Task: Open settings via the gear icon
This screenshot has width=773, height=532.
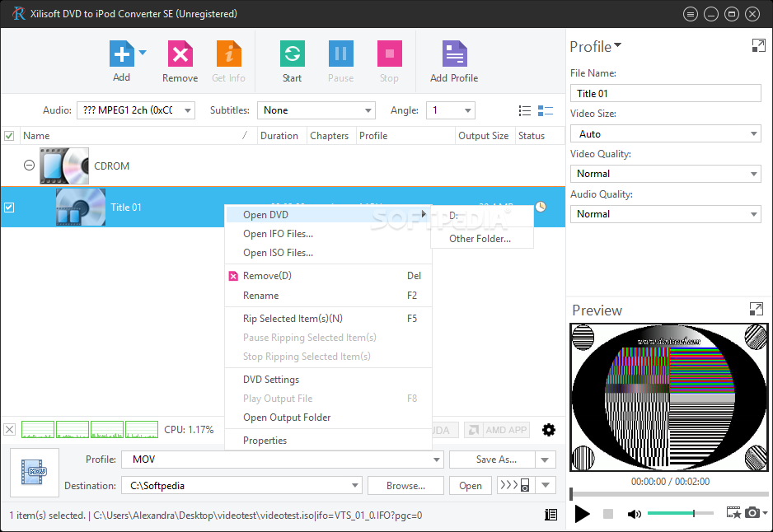Action: point(548,429)
